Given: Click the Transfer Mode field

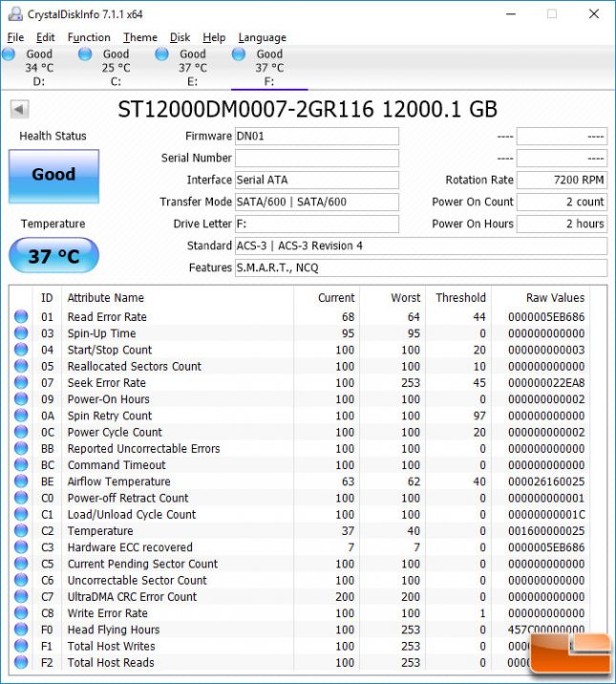Looking at the screenshot, I should click(x=317, y=202).
